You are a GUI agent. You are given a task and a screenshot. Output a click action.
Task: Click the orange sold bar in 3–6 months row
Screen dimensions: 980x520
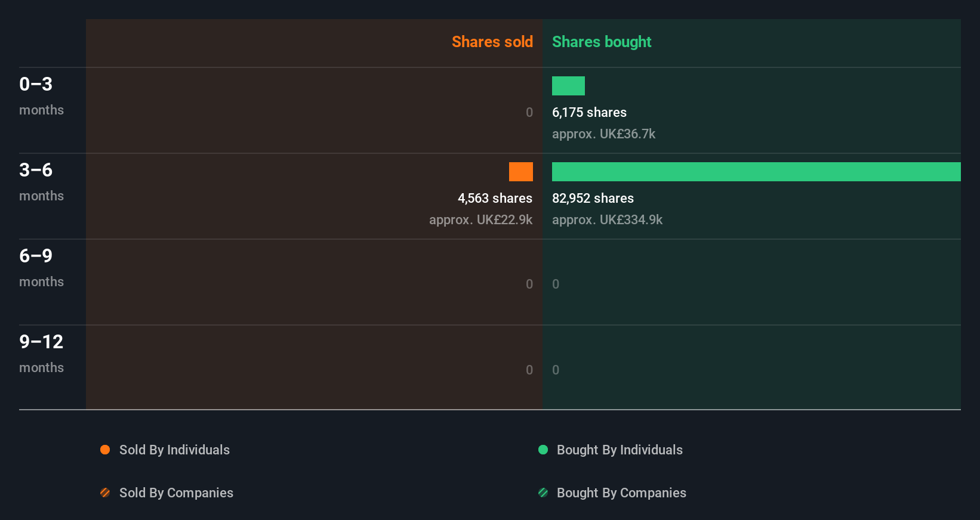click(521, 172)
